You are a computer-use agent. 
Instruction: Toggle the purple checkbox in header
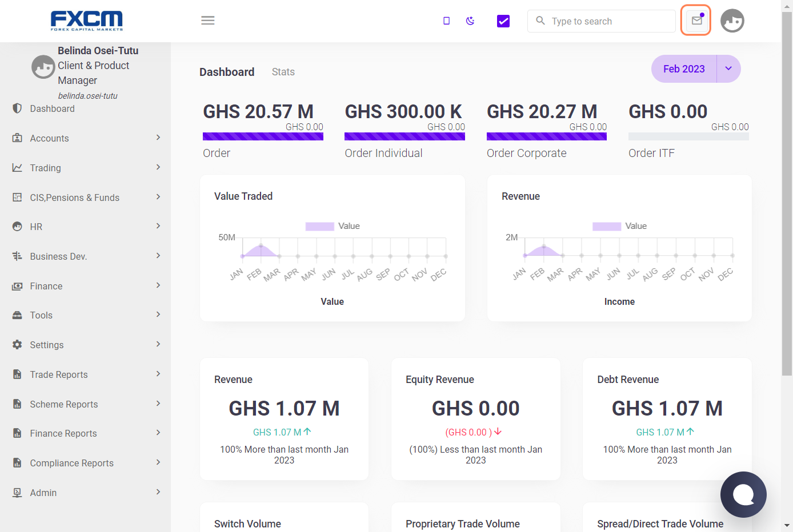pyautogui.click(x=503, y=21)
